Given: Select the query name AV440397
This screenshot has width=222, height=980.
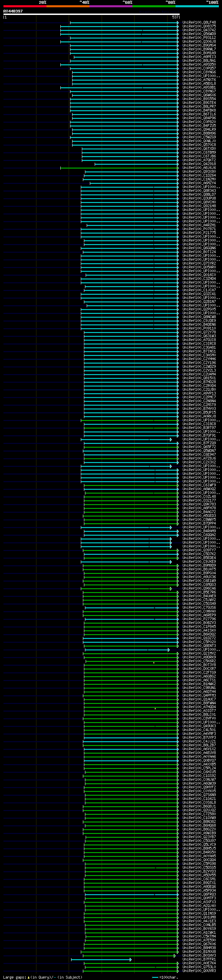Looking at the screenshot, I should point(13,11).
